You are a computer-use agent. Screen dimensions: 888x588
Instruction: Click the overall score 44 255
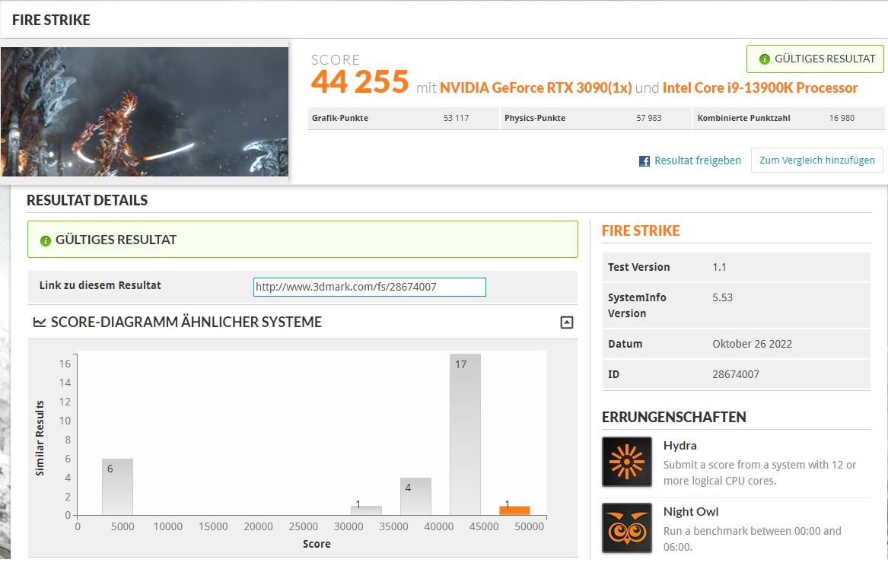coord(360,81)
